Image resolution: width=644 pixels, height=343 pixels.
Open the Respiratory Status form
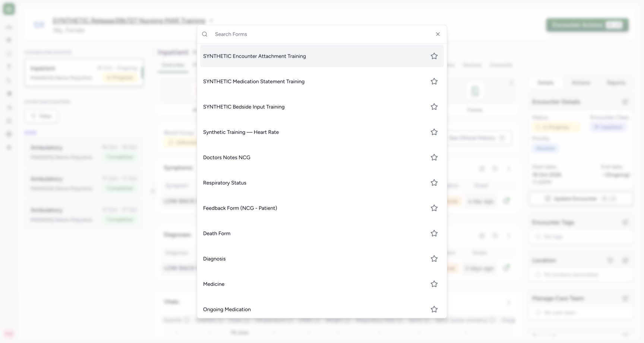tap(322, 183)
